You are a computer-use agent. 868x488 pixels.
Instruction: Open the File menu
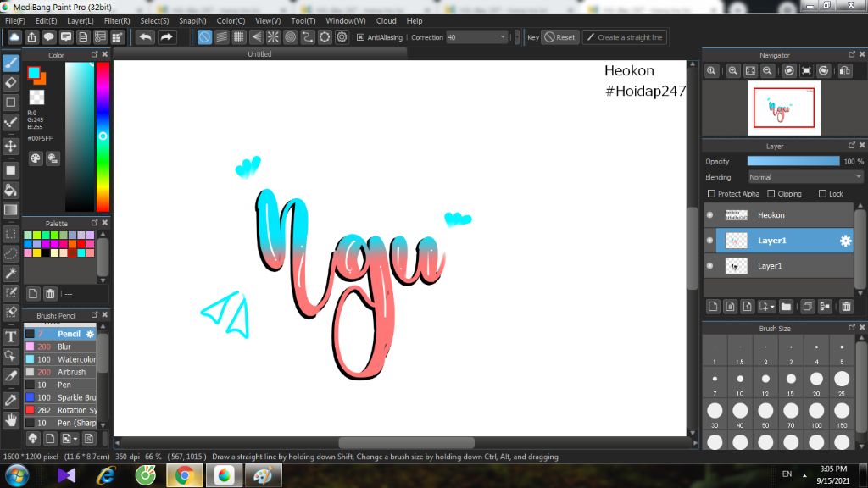click(15, 21)
